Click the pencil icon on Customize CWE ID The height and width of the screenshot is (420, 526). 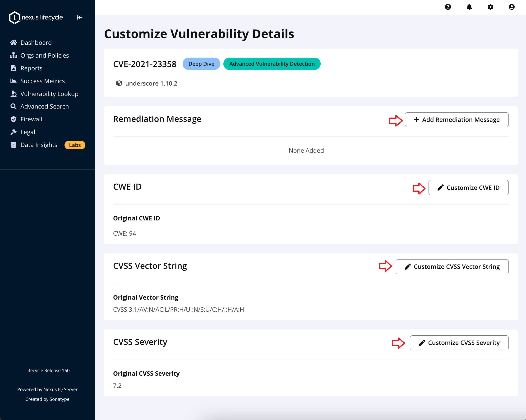point(440,187)
